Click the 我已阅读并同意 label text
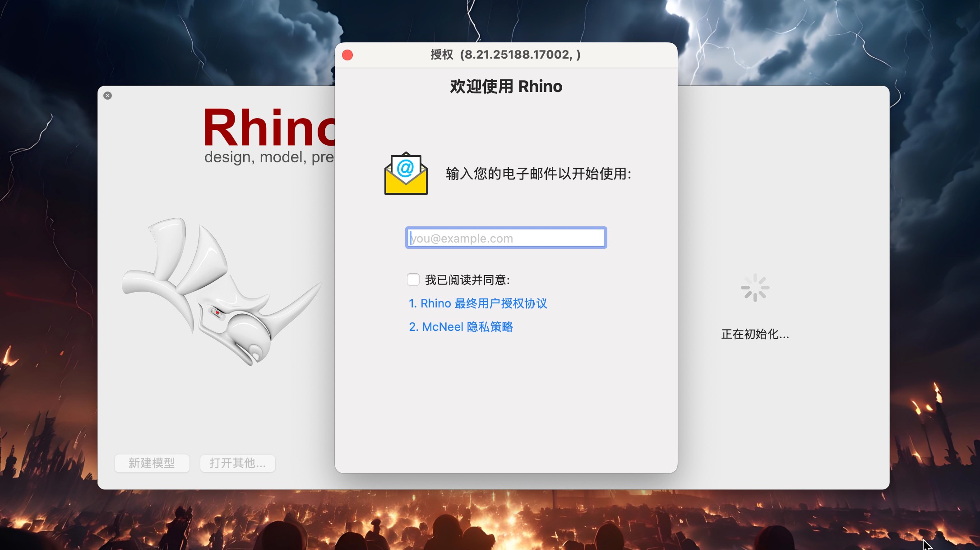This screenshot has height=550, width=980. [x=467, y=280]
